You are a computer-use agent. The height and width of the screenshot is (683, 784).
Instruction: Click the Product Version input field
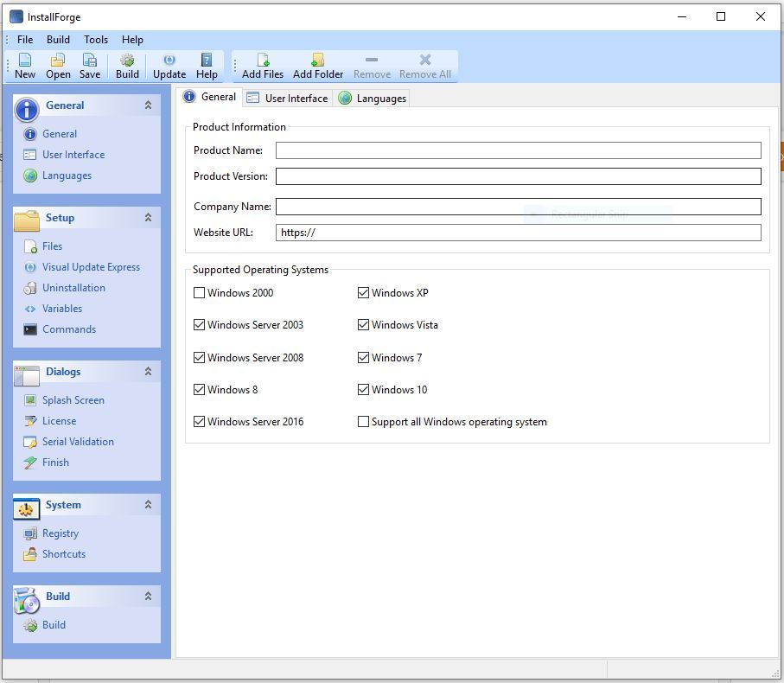tap(519, 176)
